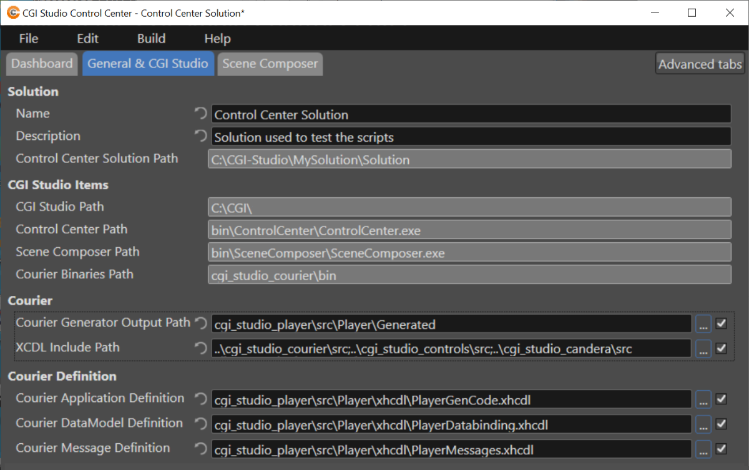Screen dimensions: 749x470
Task: Click the XCDL Include Path label
Action: pyautogui.click(x=67, y=347)
